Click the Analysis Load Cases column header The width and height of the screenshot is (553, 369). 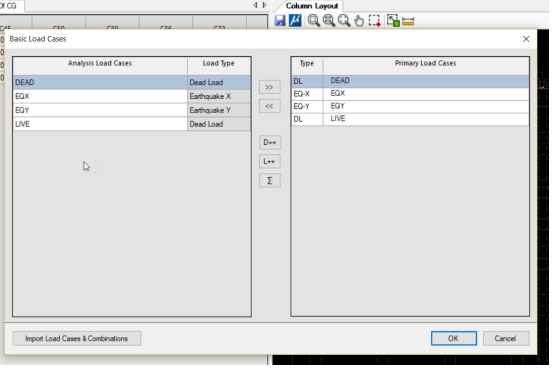(x=100, y=66)
